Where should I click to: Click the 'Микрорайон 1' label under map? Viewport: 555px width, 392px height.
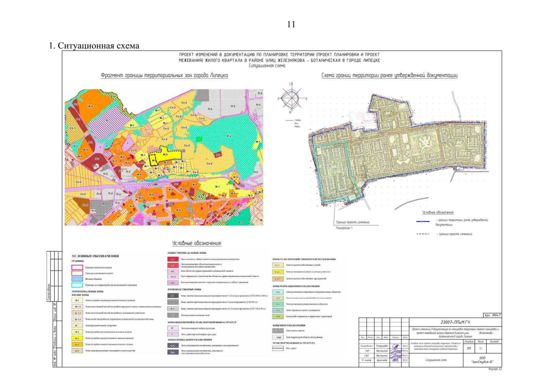coord(344,228)
